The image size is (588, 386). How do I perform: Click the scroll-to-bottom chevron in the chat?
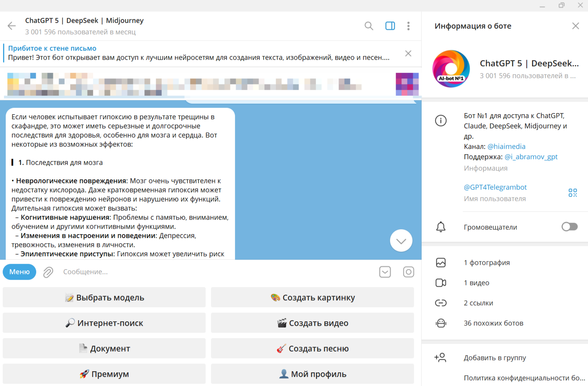[x=401, y=241]
